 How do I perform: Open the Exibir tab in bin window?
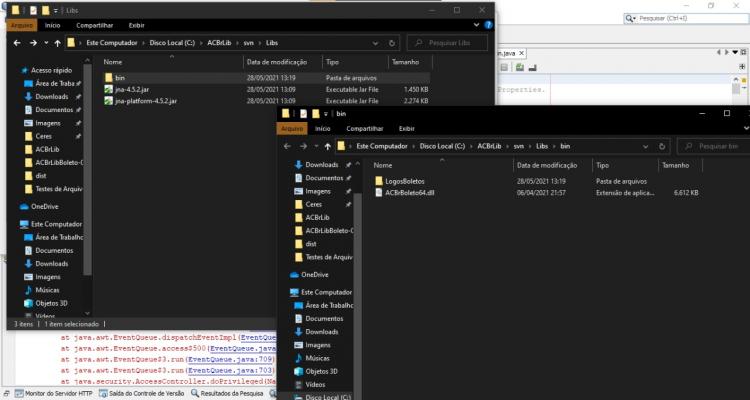pyautogui.click(x=407, y=129)
